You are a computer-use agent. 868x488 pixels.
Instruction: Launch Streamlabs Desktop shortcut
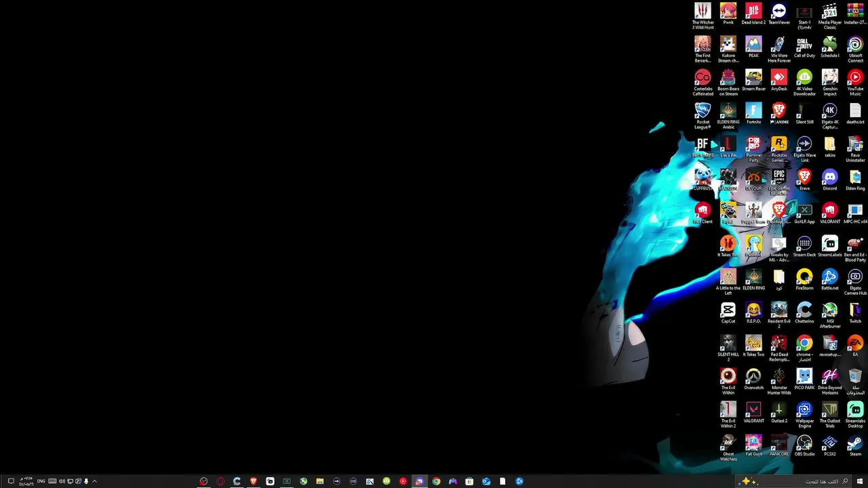pos(855,414)
